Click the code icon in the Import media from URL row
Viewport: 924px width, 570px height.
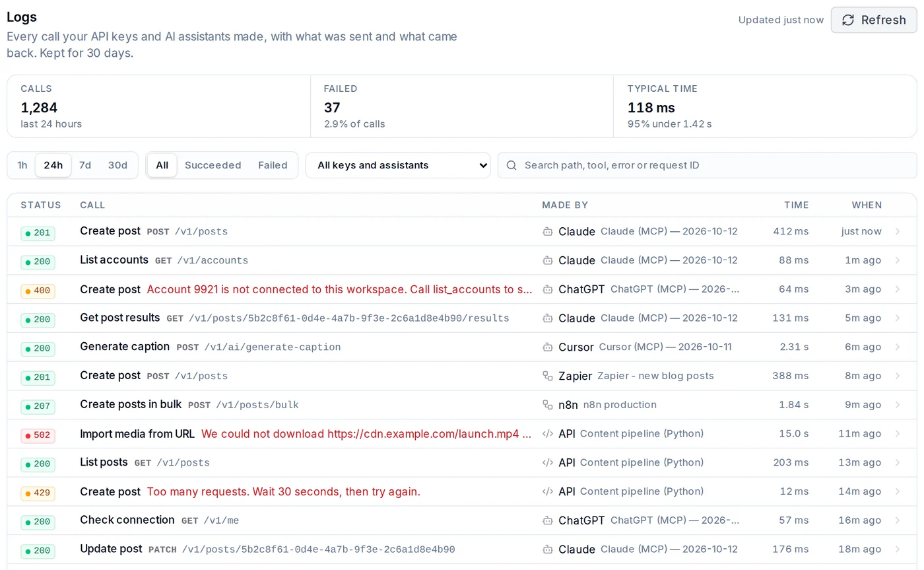coord(547,434)
